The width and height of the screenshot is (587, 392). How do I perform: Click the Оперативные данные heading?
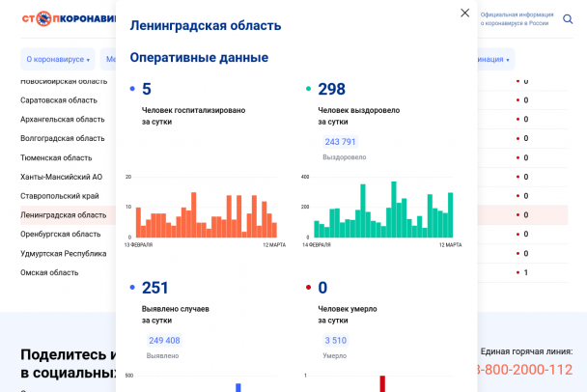[199, 58]
